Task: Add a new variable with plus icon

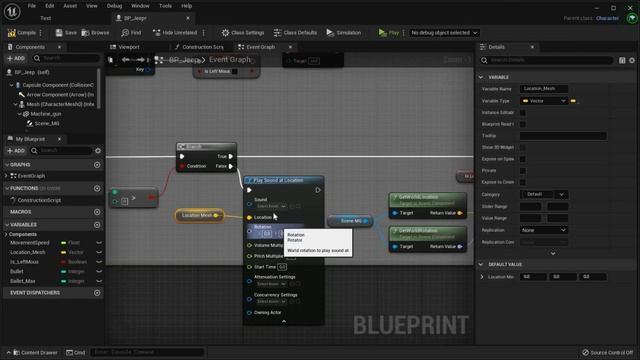Action: coord(97,224)
